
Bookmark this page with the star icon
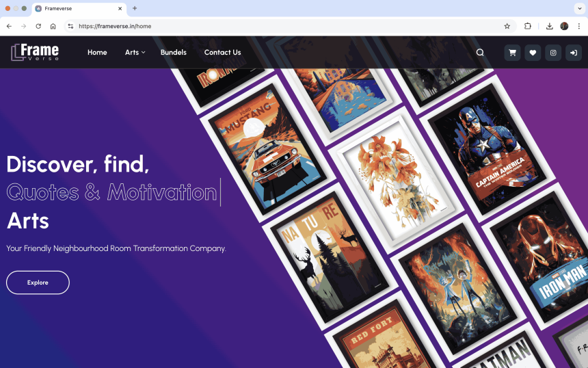pyautogui.click(x=507, y=26)
